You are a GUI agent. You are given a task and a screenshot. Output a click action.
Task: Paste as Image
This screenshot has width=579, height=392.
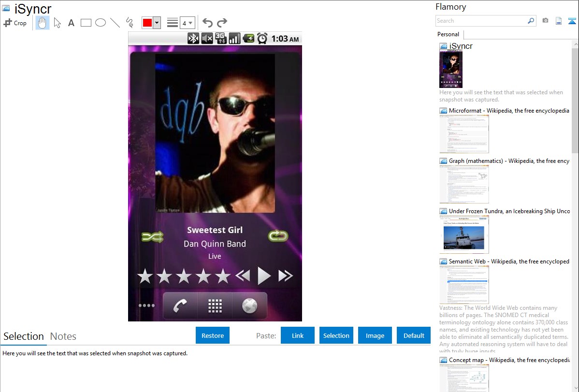coord(375,335)
